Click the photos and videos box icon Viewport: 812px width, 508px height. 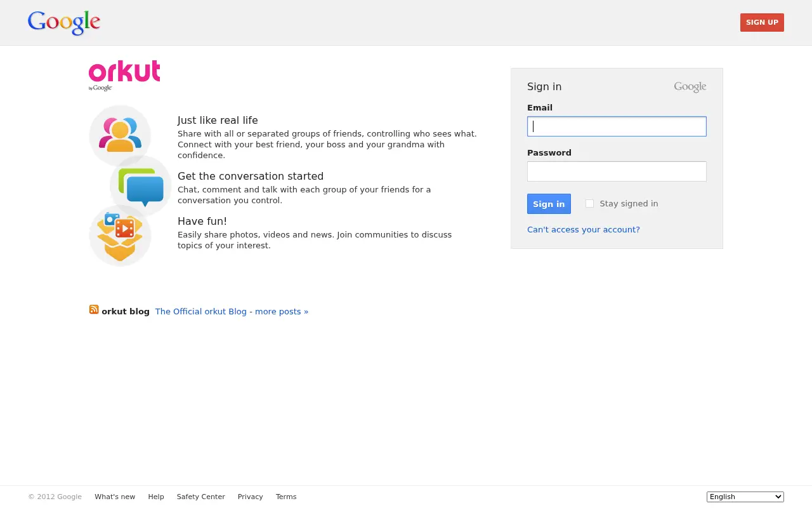[x=120, y=236]
